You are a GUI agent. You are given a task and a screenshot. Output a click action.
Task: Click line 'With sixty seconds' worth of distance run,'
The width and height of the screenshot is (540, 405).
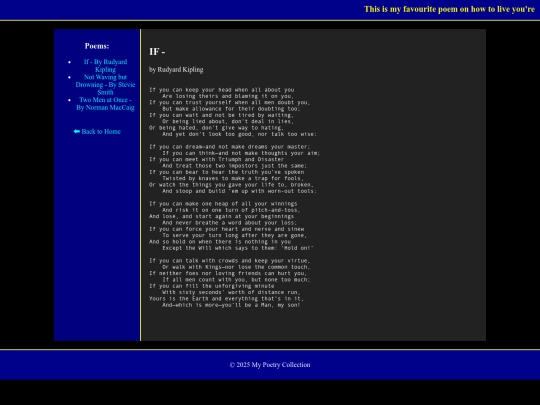coord(231,292)
